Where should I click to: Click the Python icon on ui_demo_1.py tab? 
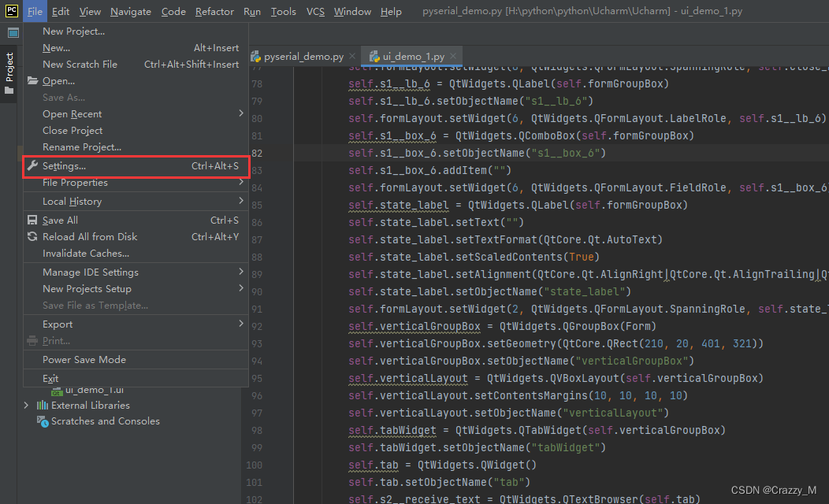[x=374, y=56]
